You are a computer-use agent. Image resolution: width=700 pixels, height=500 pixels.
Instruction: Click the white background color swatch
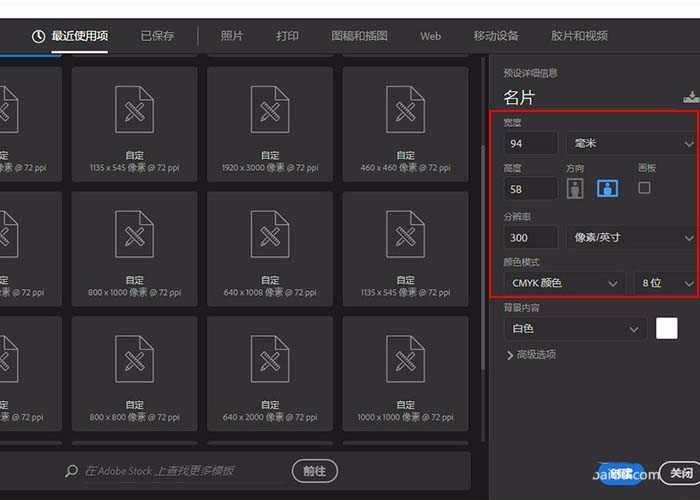(x=666, y=328)
